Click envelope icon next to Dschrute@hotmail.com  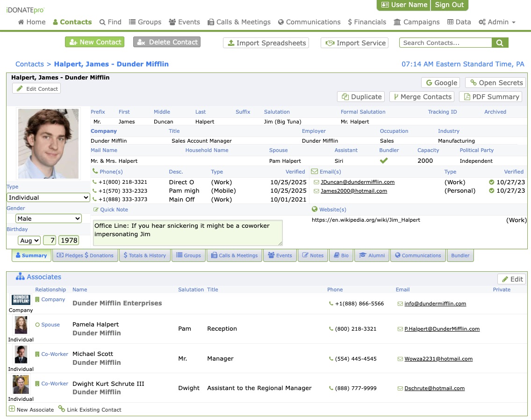tap(400, 389)
